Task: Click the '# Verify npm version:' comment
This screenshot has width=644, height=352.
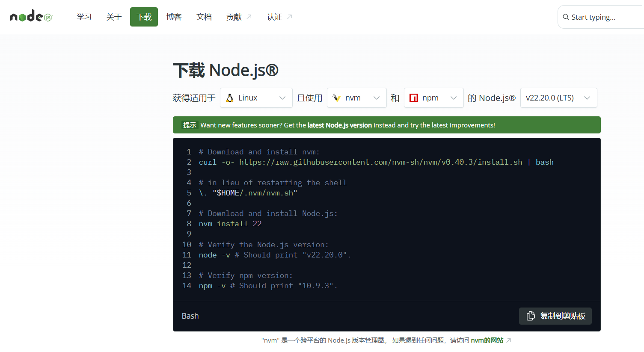Action: (x=246, y=275)
